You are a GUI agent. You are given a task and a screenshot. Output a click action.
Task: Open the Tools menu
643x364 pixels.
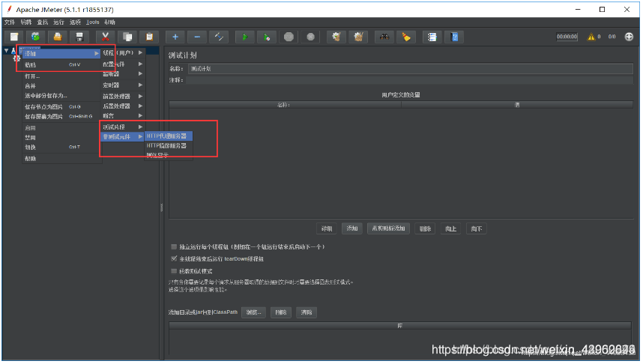(x=93, y=22)
